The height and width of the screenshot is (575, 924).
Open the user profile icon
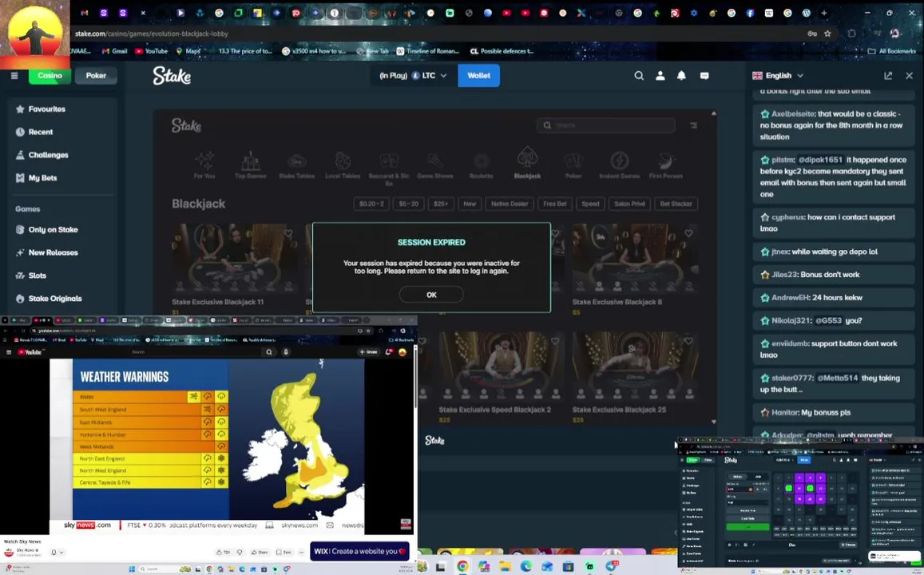point(660,75)
